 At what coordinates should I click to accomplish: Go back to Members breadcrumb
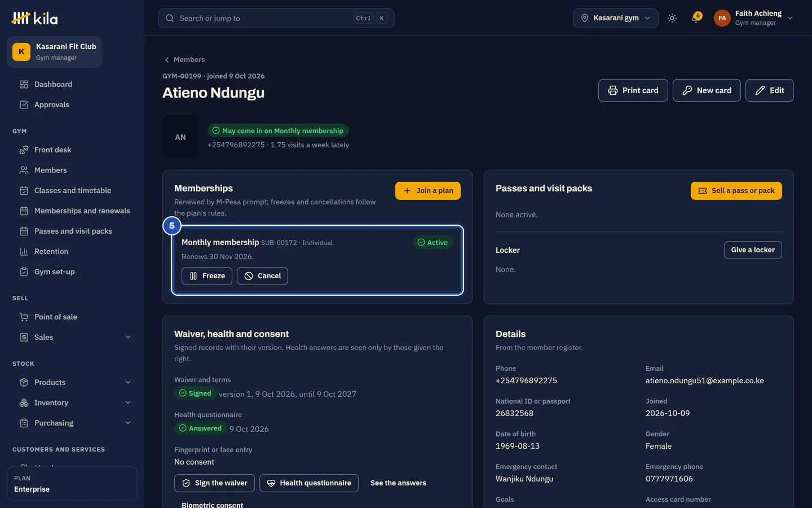pyautogui.click(x=184, y=60)
